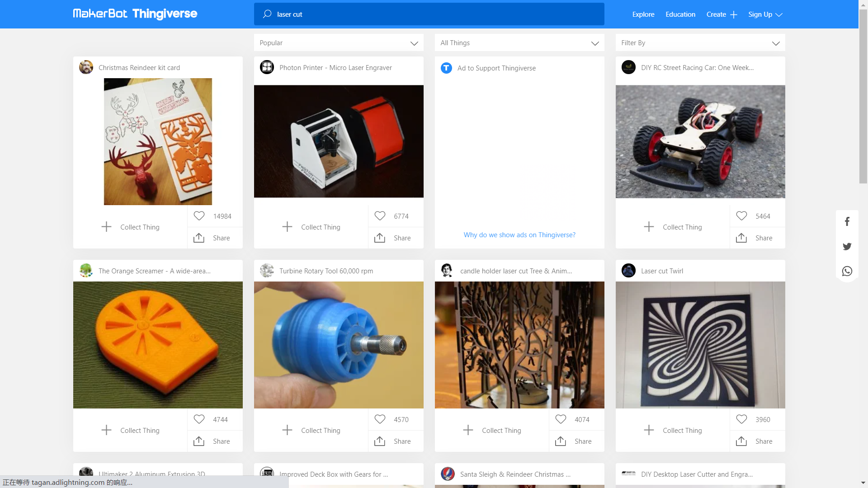Open the Orange Screamer thumbnail image
Screen dimensions: 868x488
pos(158,345)
